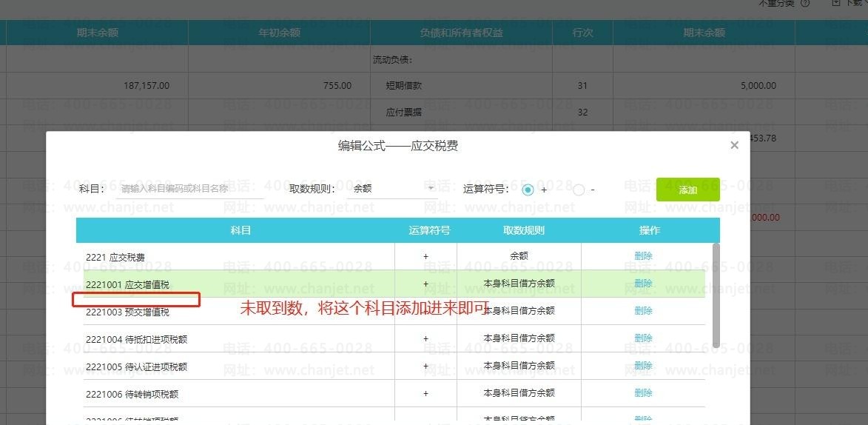Click the 科目 code or name input field
The width and height of the screenshot is (868, 425).
tap(190, 188)
